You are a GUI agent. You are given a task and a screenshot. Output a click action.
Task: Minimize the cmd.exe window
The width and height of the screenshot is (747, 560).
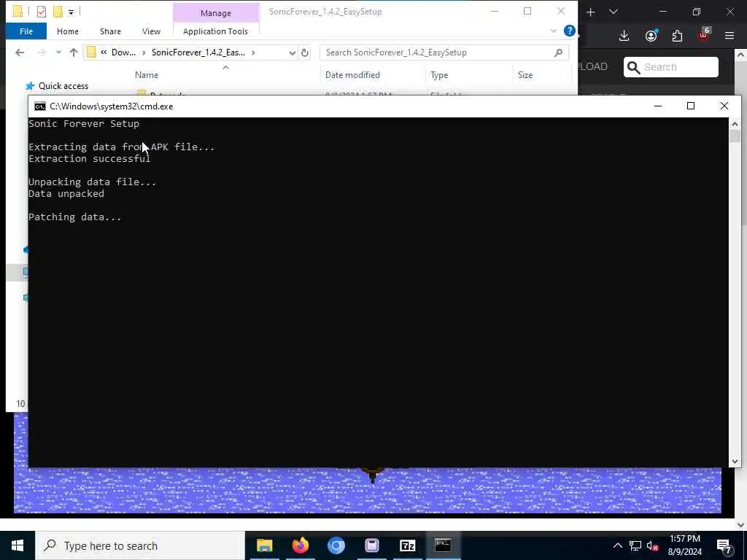[x=658, y=106]
